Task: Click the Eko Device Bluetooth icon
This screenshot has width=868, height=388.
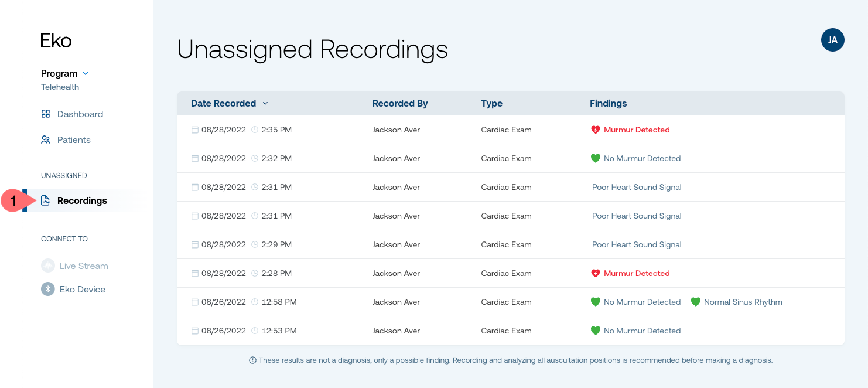Action: pyautogui.click(x=47, y=289)
